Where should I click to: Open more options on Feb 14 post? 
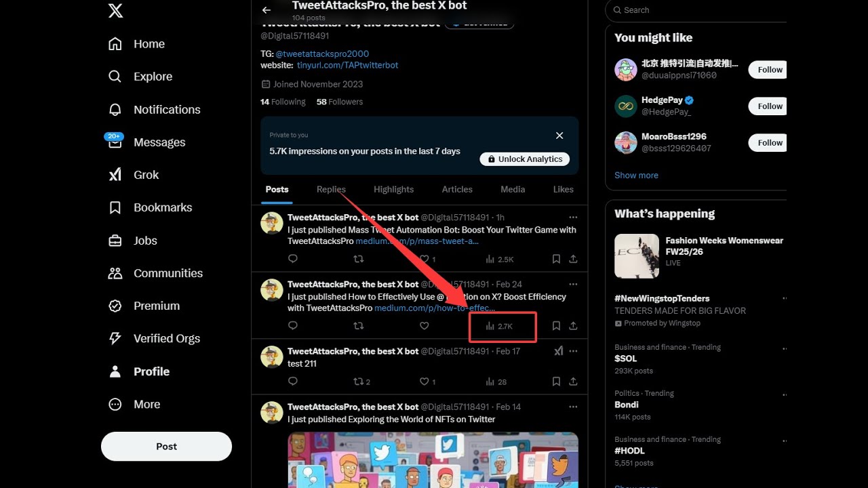573,407
